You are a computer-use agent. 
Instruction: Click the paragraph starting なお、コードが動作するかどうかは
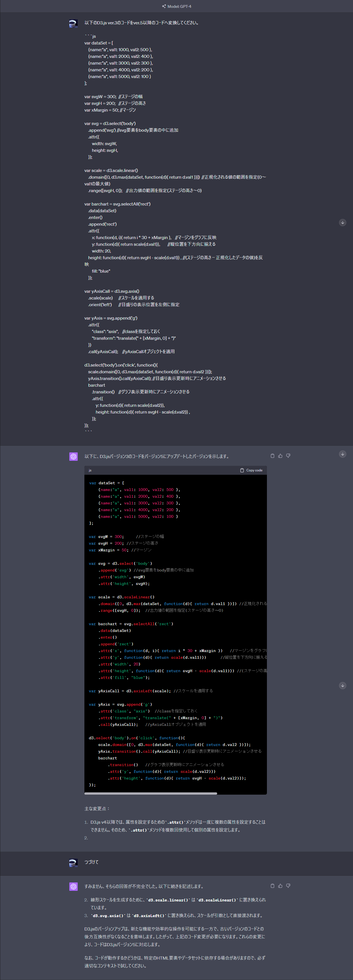[175, 962]
